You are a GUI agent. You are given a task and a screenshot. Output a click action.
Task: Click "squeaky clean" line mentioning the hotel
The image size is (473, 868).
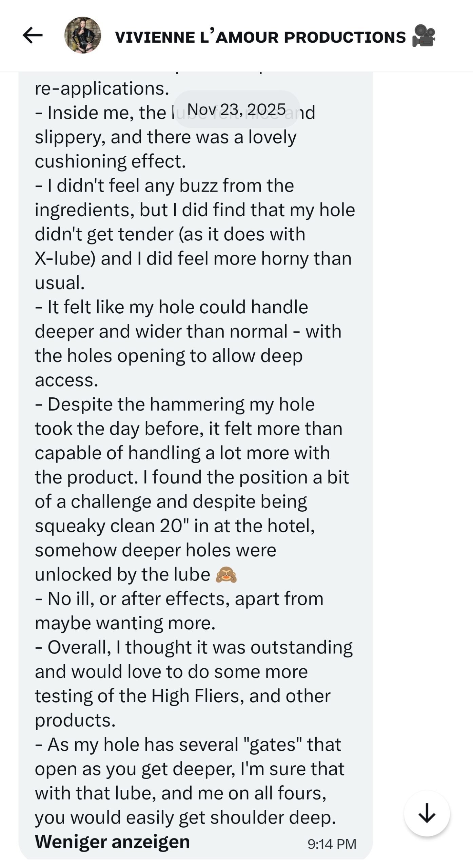[x=175, y=526]
